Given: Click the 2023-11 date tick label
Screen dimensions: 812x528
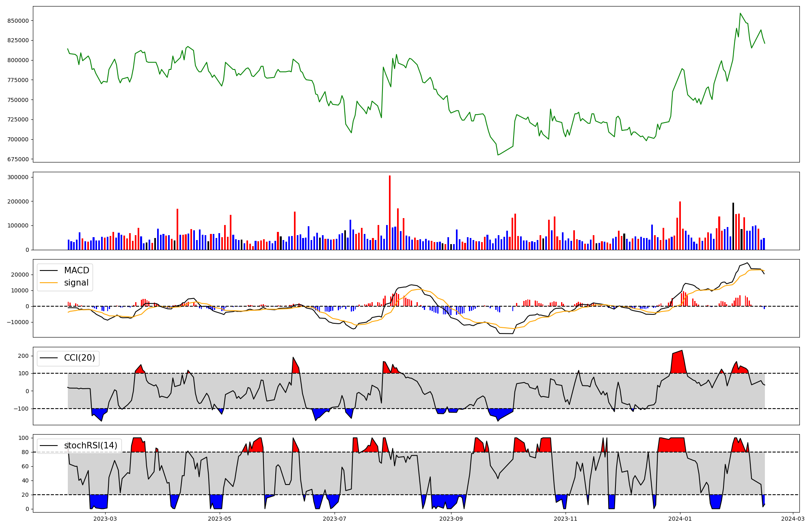Looking at the screenshot, I should 566,519.
